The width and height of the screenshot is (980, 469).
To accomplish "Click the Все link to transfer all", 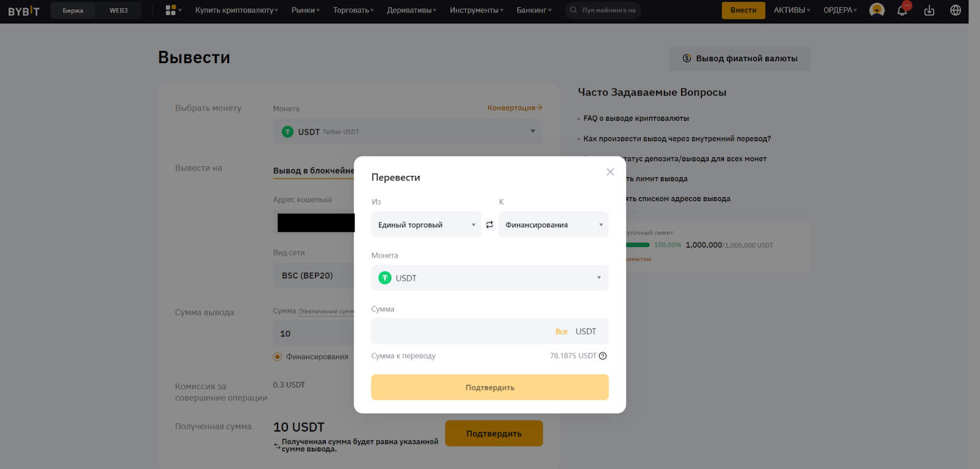I will point(561,332).
